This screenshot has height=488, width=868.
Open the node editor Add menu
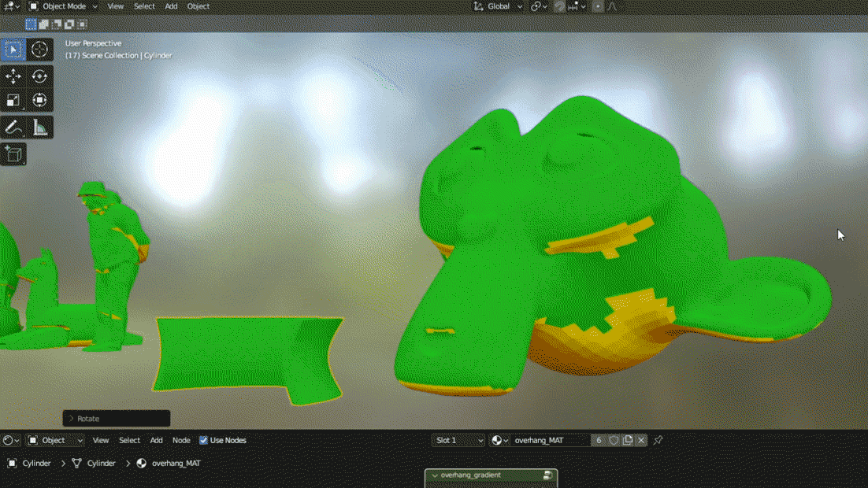click(157, 441)
